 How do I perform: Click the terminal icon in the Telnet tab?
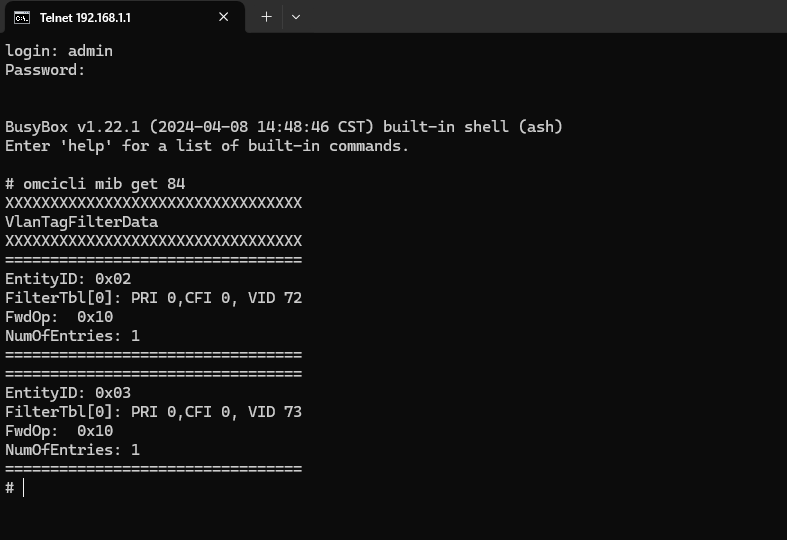coord(22,18)
